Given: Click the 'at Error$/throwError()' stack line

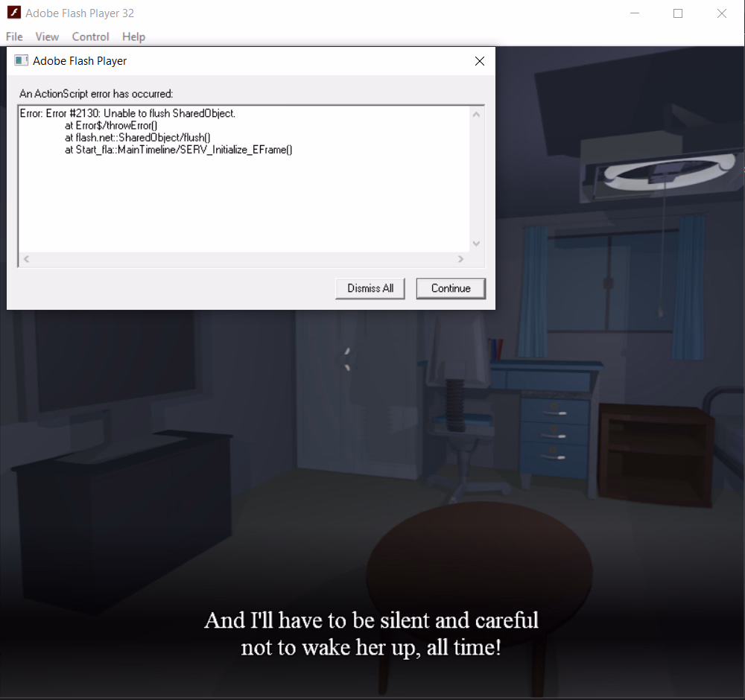Looking at the screenshot, I should pos(111,125).
